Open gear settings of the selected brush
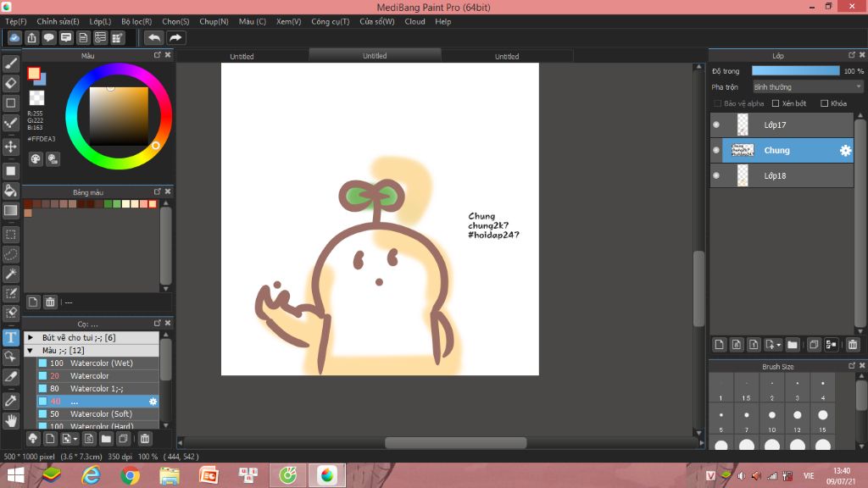Image resolution: width=868 pixels, height=488 pixels. [153, 401]
